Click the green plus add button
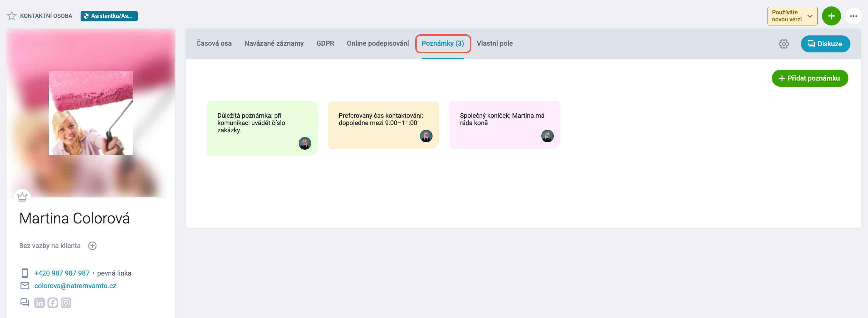 (x=831, y=16)
